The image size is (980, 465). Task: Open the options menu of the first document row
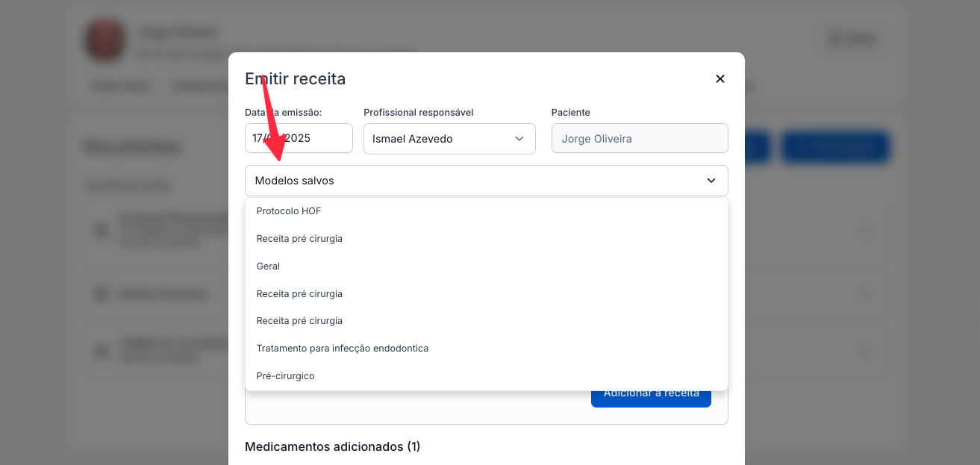point(866,232)
